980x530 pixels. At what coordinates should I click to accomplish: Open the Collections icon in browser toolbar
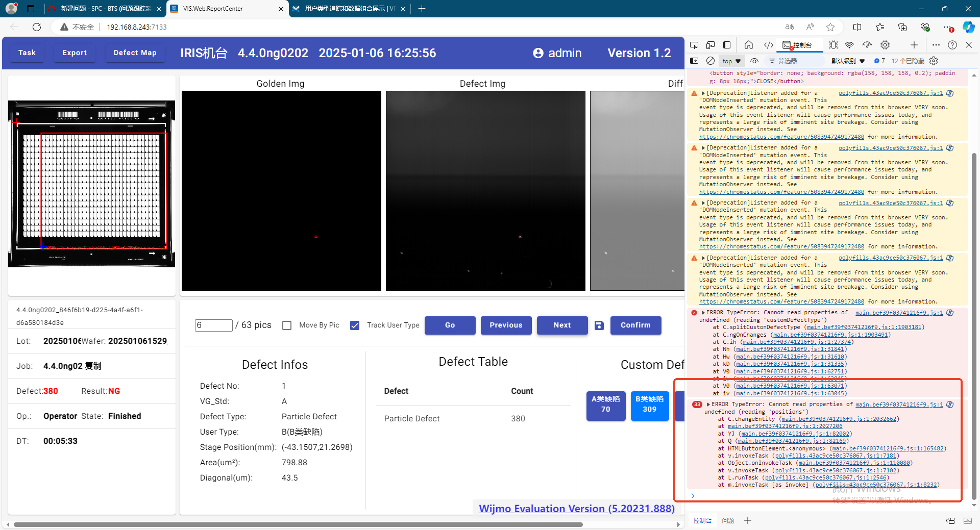click(902, 27)
